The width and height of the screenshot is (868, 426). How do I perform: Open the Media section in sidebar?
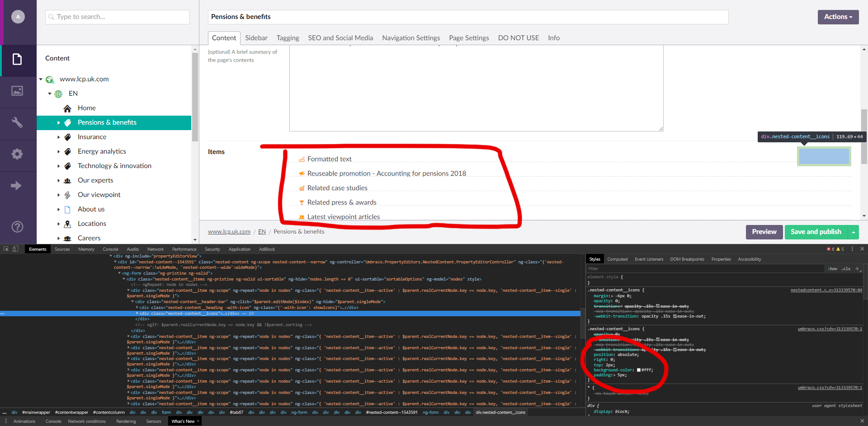point(17,91)
